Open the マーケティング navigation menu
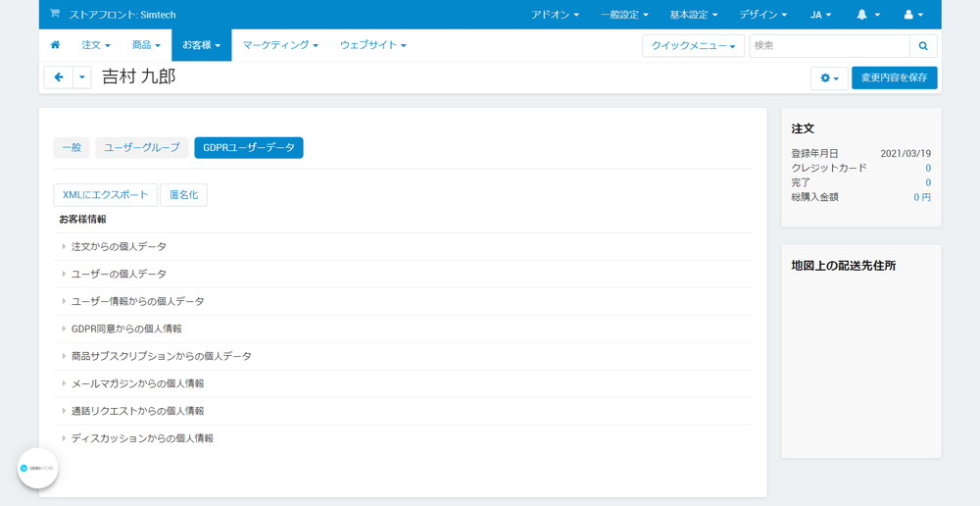 pos(280,45)
